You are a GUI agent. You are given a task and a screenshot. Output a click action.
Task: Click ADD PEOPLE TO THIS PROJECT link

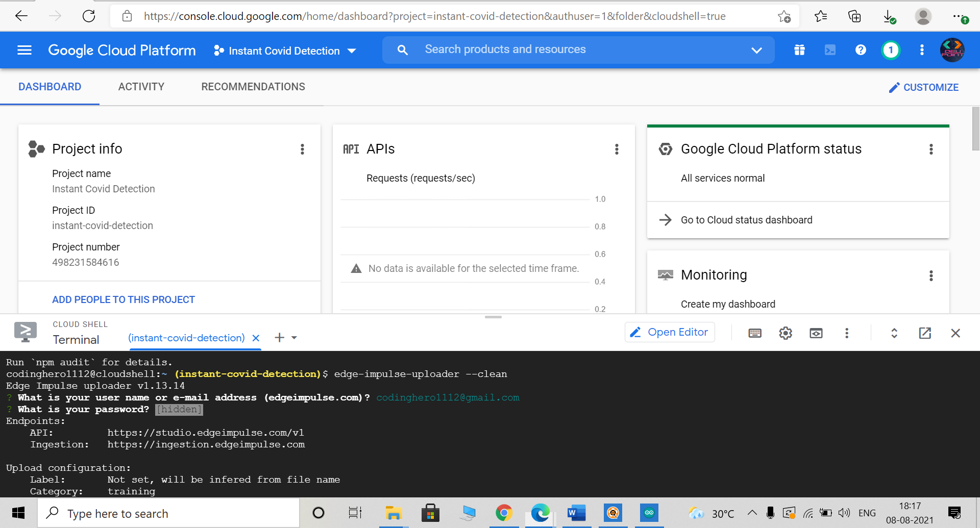tap(124, 299)
